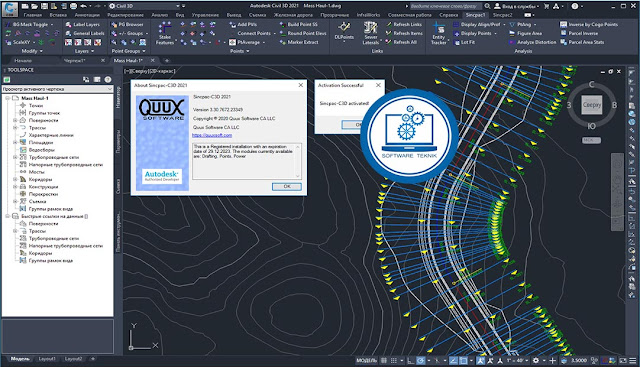Open the DLPoints tool

[x=344, y=31]
